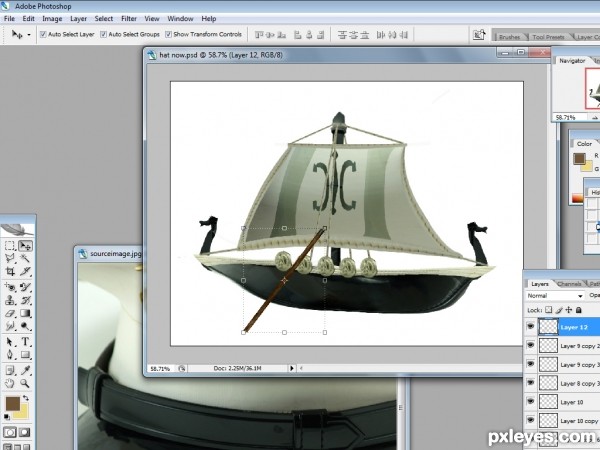Select the Slice tool
600x450 pixels.
click(x=25, y=271)
